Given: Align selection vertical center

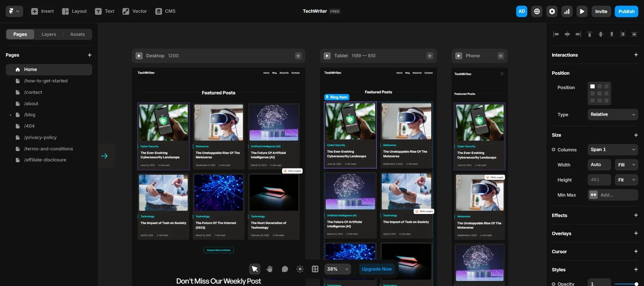Looking at the screenshot, I should 601,34.
